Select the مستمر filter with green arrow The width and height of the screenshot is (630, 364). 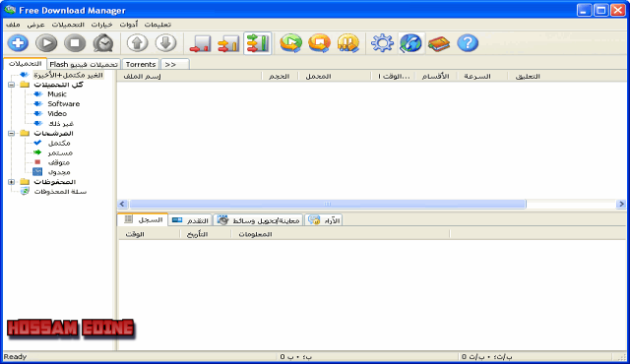tap(60, 152)
